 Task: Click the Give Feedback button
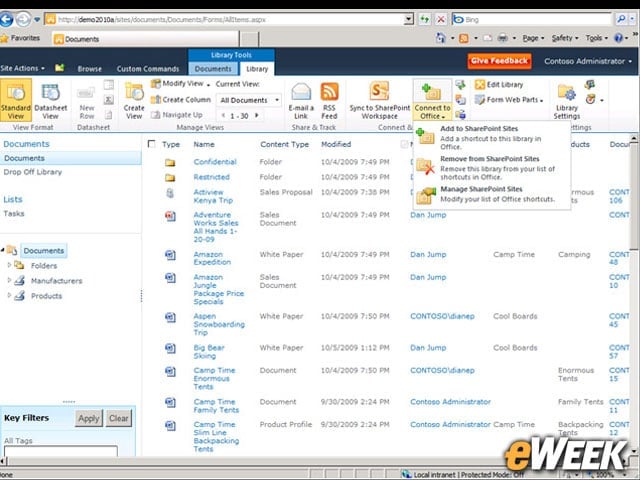point(499,61)
